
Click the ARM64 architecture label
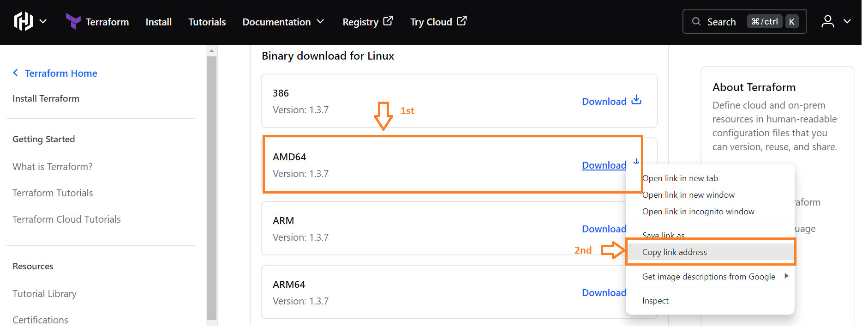(x=289, y=284)
